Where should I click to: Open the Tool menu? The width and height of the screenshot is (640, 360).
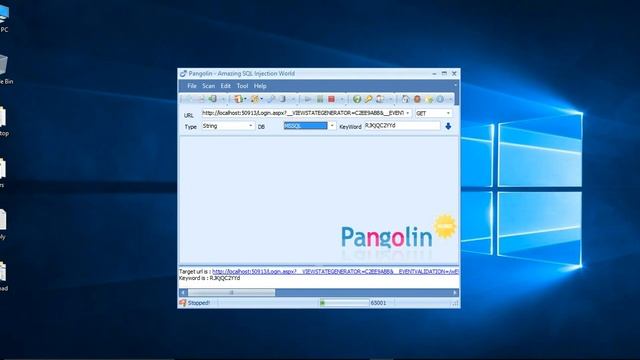click(242, 86)
